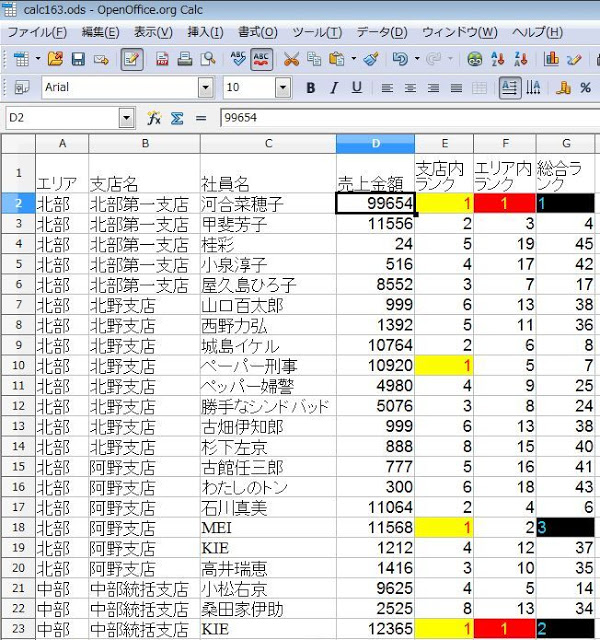Toggle AutoSpellcheck icon in toolbar
The height and width of the screenshot is (640, 600).
tap(262, 60)
